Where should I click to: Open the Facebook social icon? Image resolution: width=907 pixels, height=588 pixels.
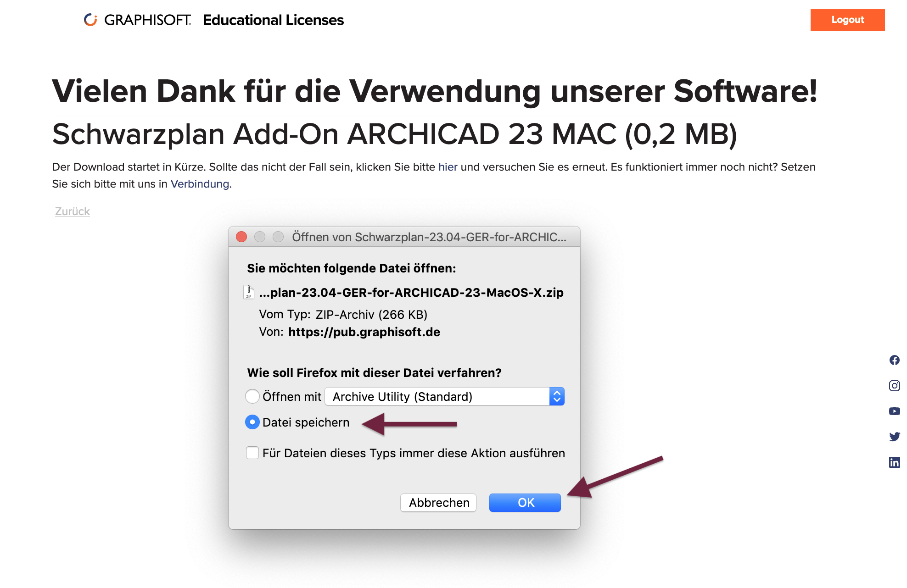point(894,360)
